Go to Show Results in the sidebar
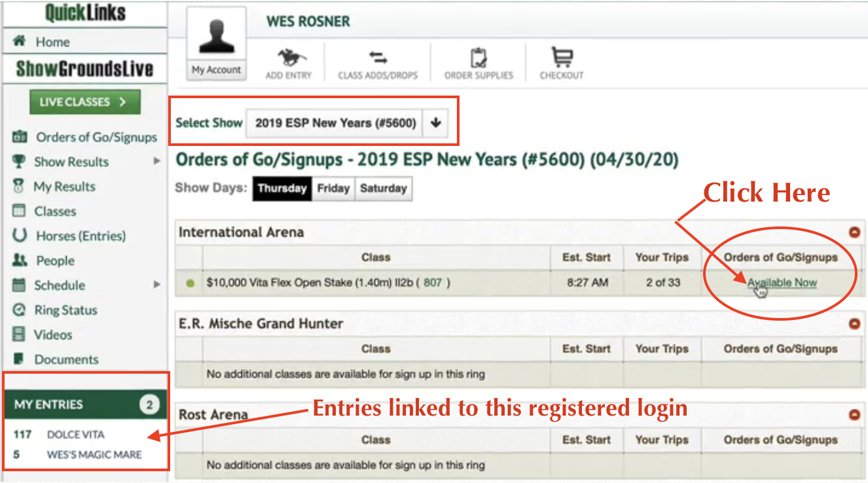 [71, 162]
